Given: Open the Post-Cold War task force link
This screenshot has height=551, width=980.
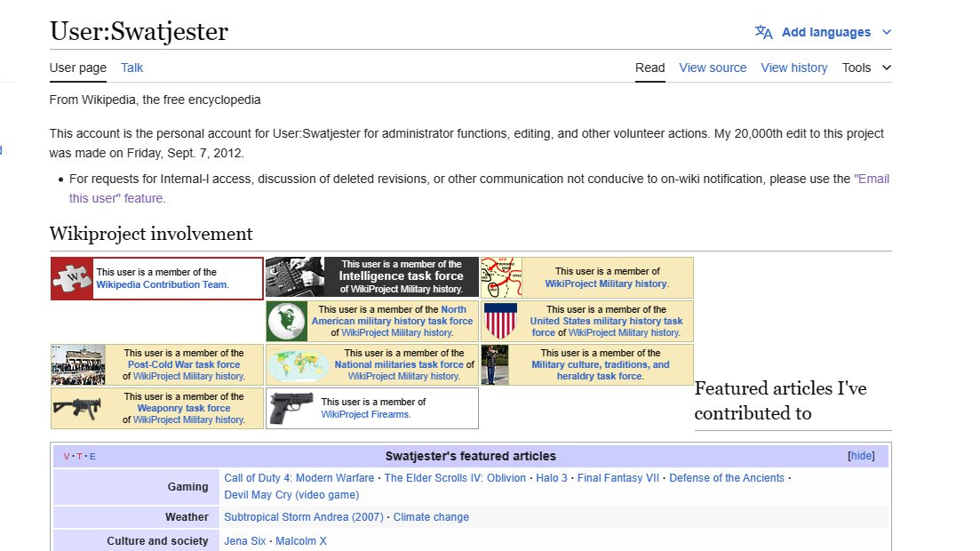Looking at the screenshot, I should point(184,364).
